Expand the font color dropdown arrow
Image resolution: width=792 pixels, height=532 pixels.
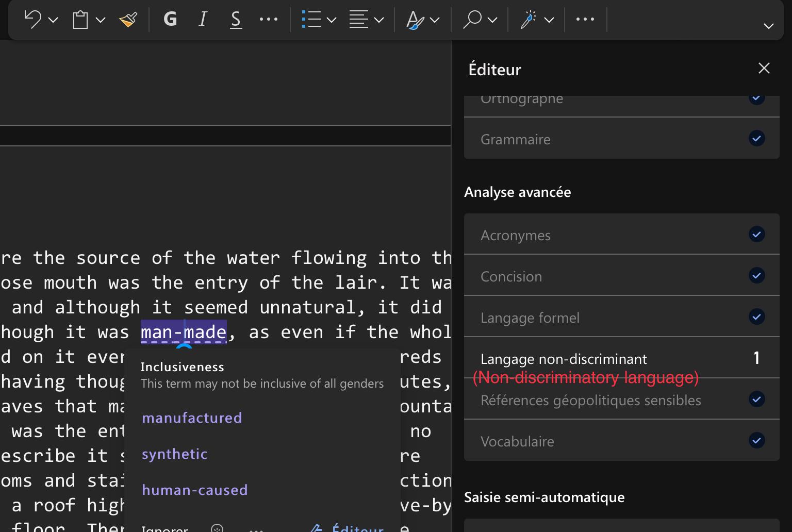(x=435, y=20)
